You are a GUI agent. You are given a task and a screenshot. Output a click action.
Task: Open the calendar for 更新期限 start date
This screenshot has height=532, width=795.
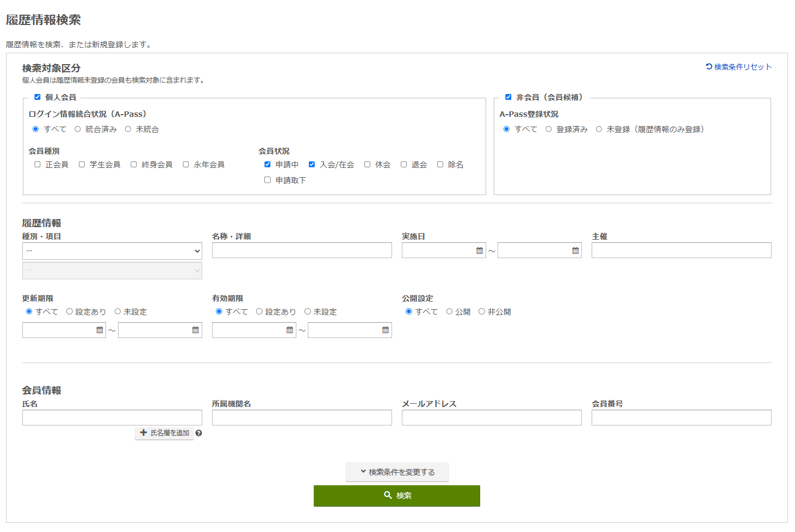(99, 329)
